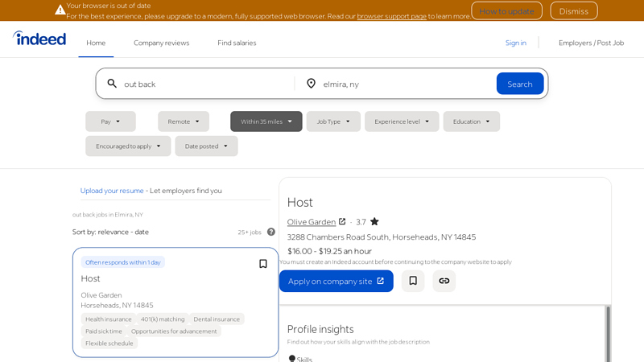
Task: Open the Remote filter dropdown
Action: [x=184, y=121]
